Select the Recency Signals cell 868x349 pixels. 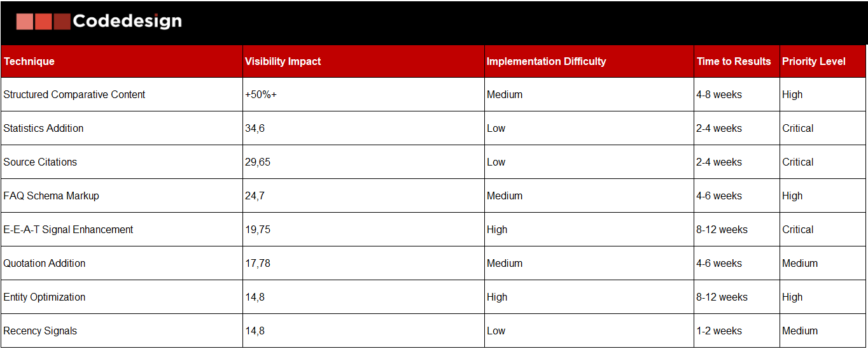40,331
